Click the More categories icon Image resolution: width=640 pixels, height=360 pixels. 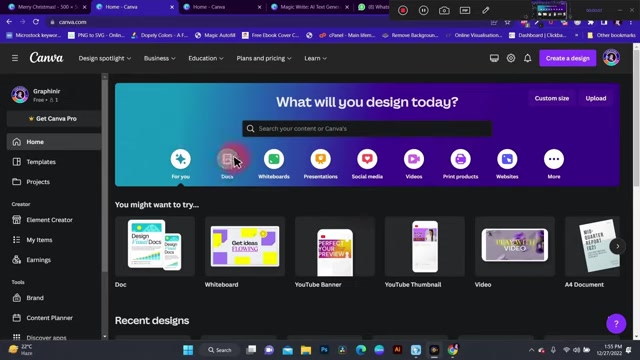pyautogui.click(x=554, y=159)
